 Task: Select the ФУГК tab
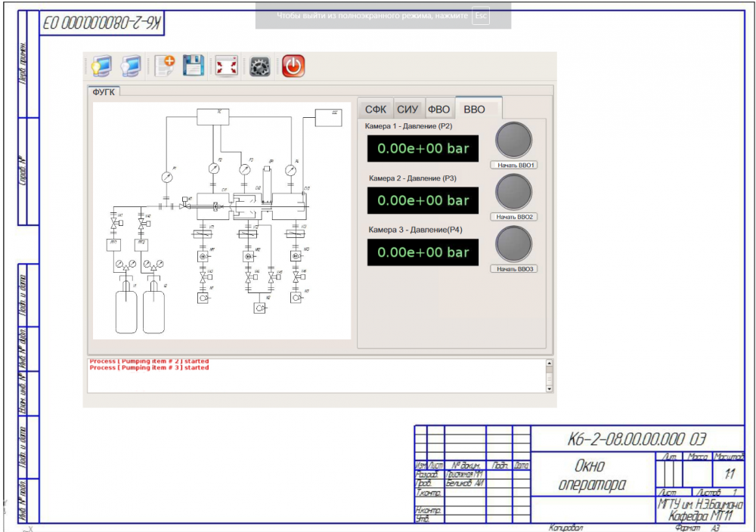click(x=104, y=92)
